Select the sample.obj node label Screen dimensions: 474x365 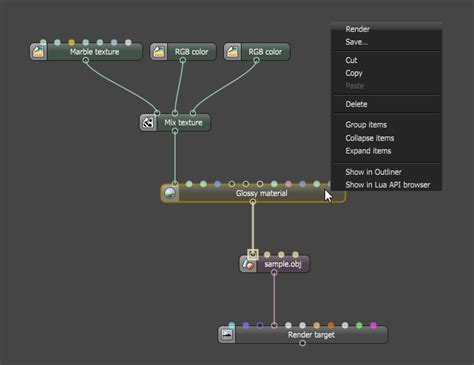(283, 264)
